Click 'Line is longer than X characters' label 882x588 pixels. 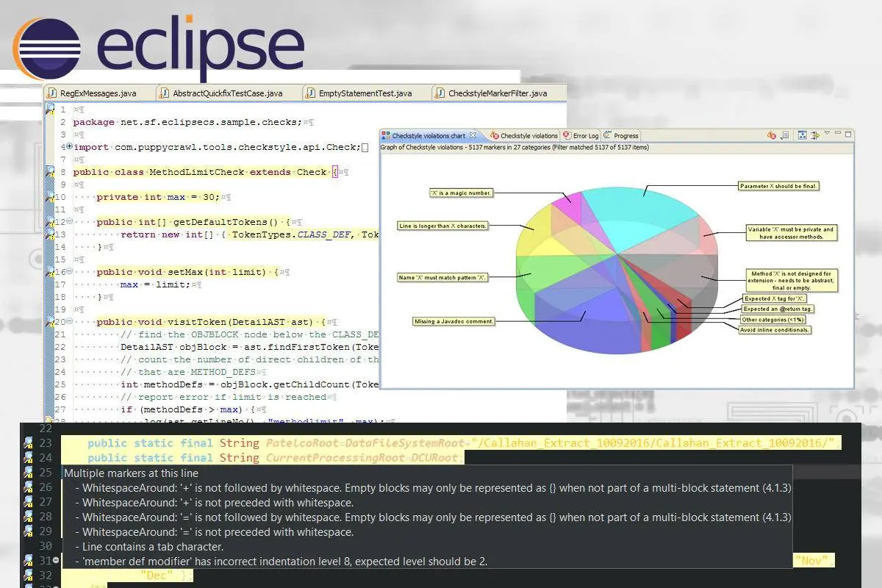[x=442, y=226]
